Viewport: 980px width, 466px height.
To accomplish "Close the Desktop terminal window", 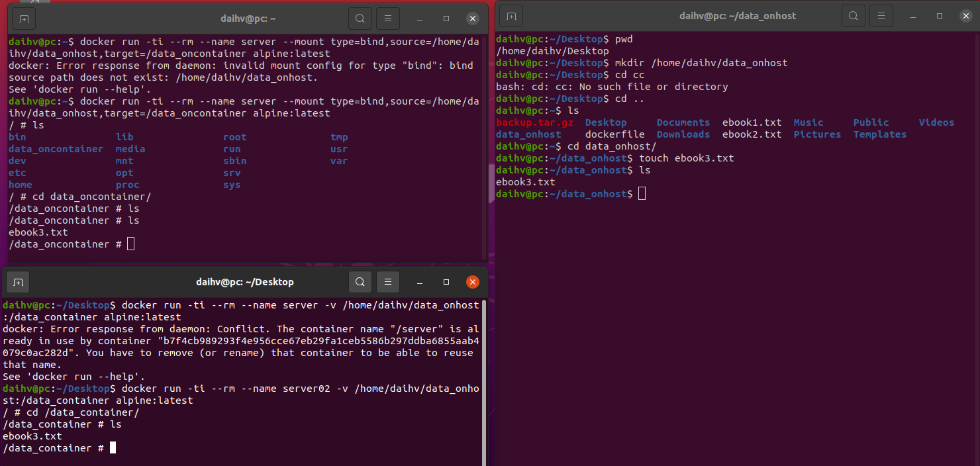I will 472,281.
